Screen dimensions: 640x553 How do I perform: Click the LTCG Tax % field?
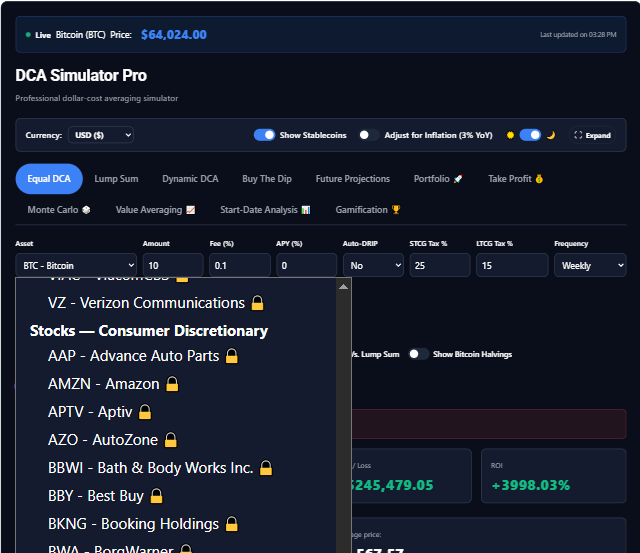coord(512,265)
